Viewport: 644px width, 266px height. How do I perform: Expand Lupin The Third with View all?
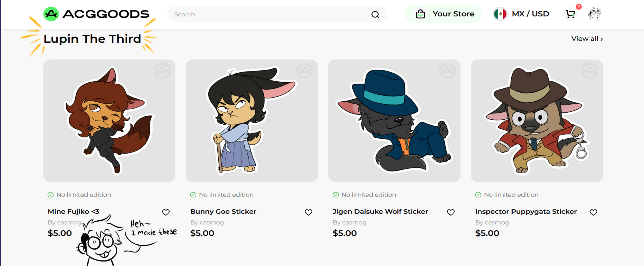[587, 39]
